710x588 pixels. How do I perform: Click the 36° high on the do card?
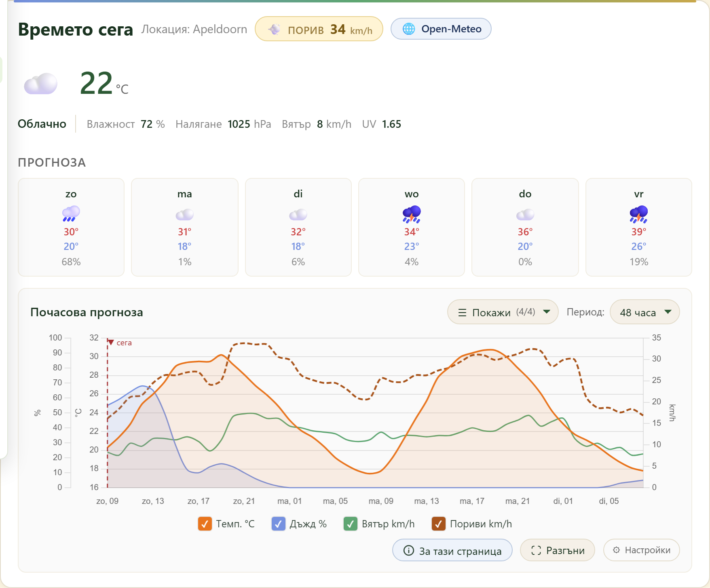525,232
